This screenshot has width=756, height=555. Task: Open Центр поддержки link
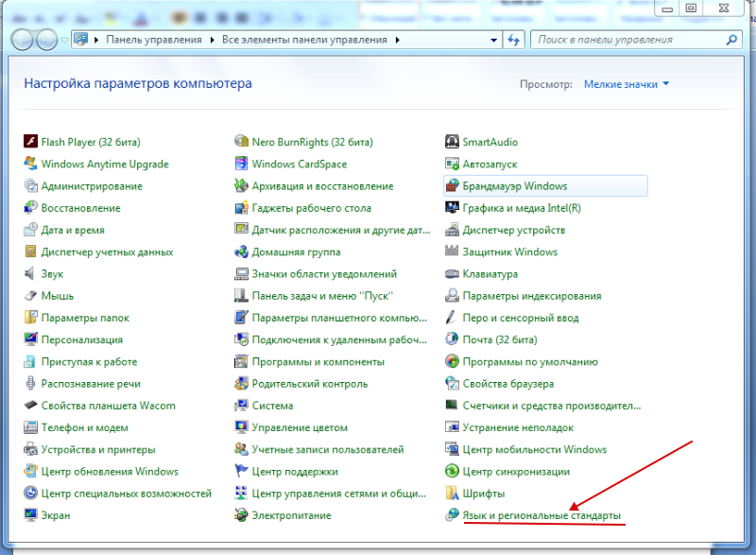295,471
